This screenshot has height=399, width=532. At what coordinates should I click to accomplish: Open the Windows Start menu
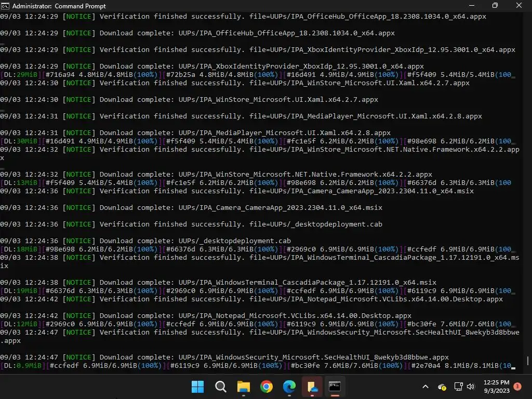click(x=197, y=387)
